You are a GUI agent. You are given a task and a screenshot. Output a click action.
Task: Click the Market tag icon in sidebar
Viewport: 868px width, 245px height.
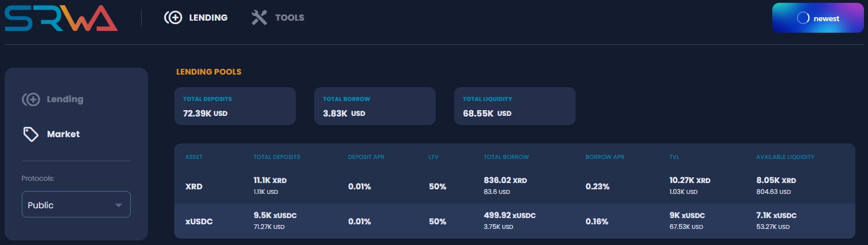[30, 134]
